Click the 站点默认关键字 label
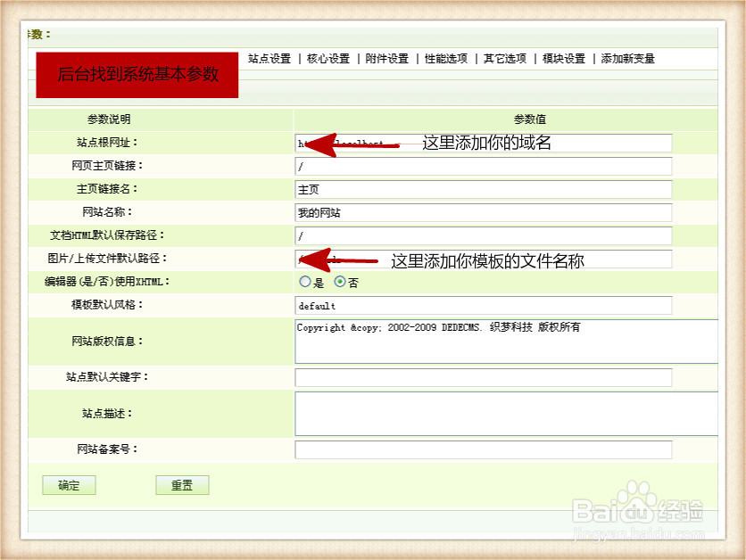Viewport: 746px width, 560px height. pyautogui.click(x=107, y=376)
